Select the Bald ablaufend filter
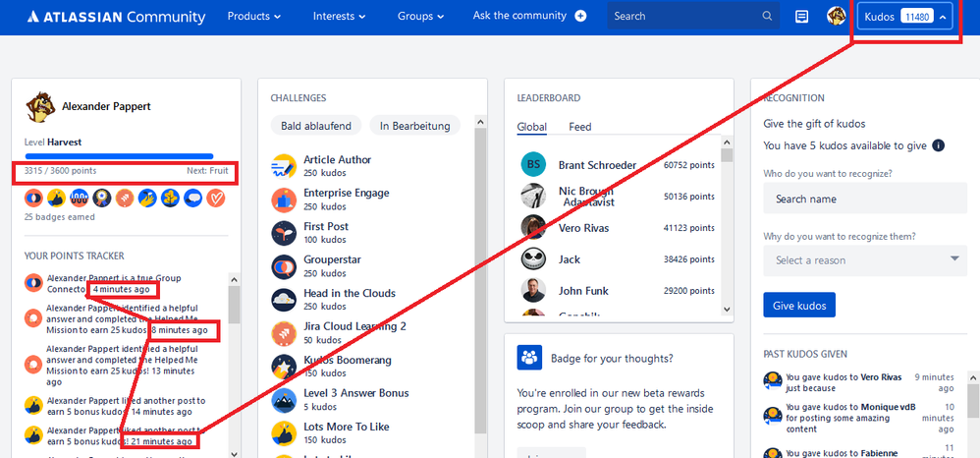Viewport: 980px width, 458px height. pos(316,126)
